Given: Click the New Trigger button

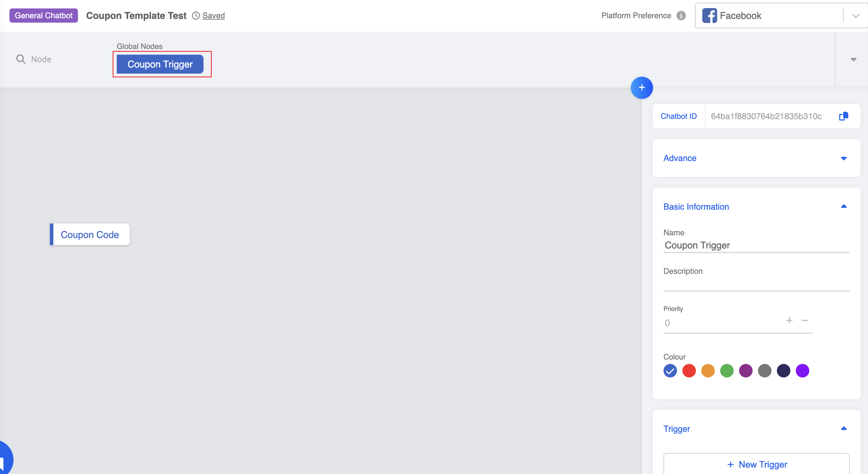Looking at the screenshot, I should 756,464.
